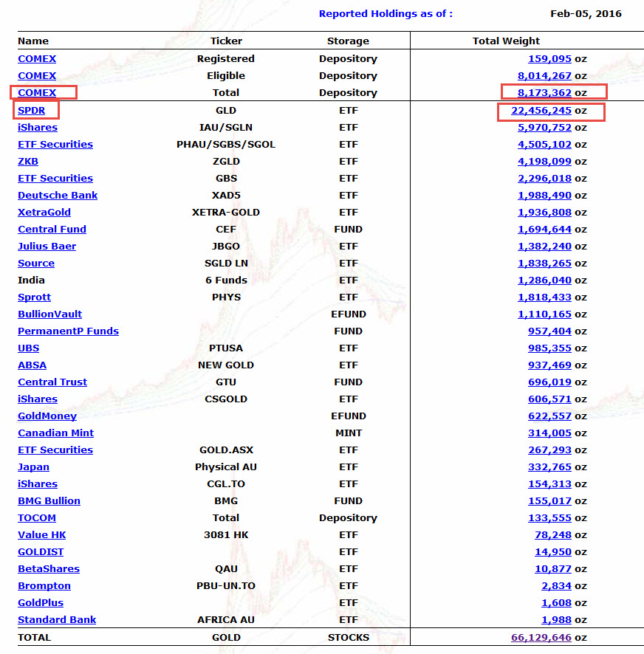Open the Central Fund link

pyautogui.click(x=52, y=230)
